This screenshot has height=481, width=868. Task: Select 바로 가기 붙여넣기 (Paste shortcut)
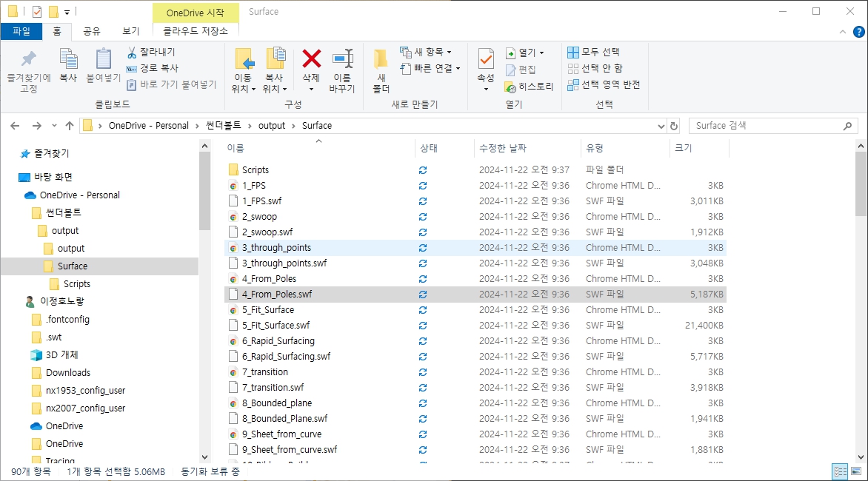(171, 84)
